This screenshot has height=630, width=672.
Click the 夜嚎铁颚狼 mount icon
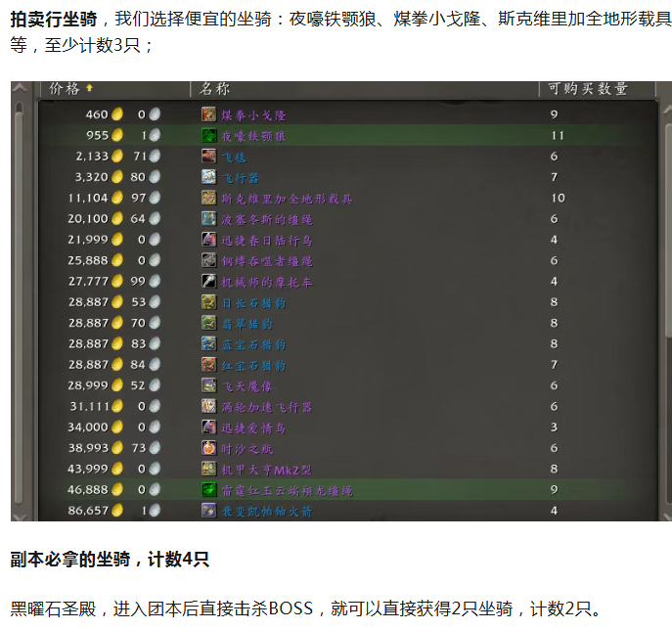(x=208, y=135)
